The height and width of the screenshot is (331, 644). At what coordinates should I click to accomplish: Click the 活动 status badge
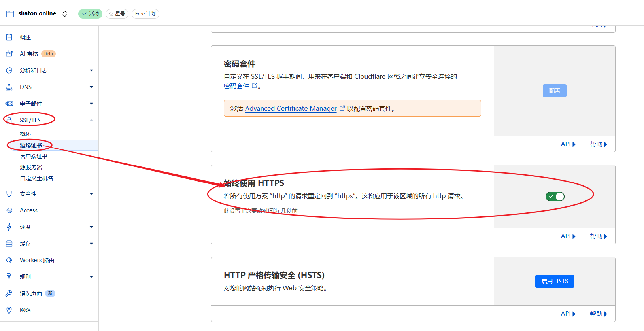point(91,14)
